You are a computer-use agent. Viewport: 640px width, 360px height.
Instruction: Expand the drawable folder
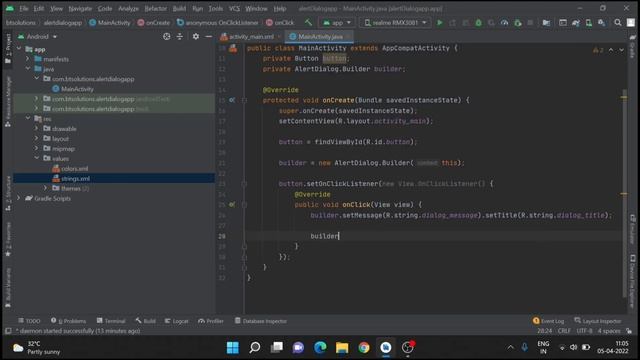37,128
